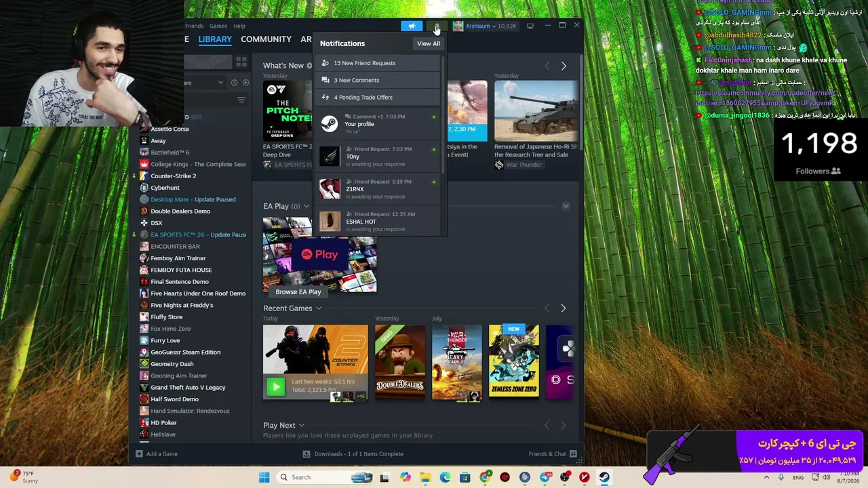This screenshot has height=488, width=868.
Task: Show previous What's New items arrow
Action: [547, 66]
